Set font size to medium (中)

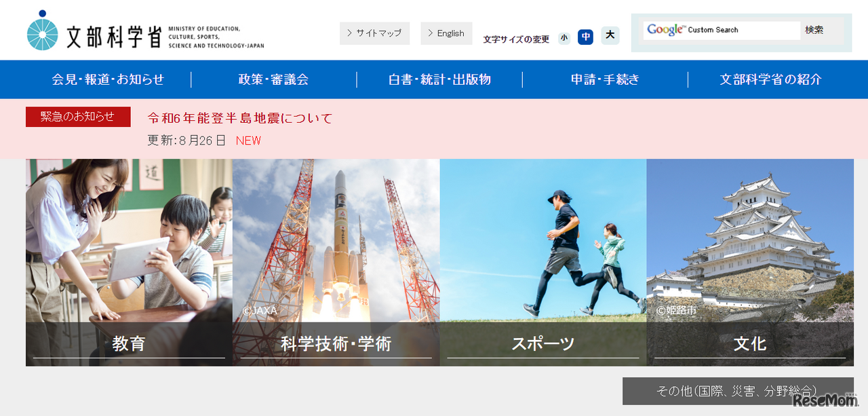(x=585, y=37)
